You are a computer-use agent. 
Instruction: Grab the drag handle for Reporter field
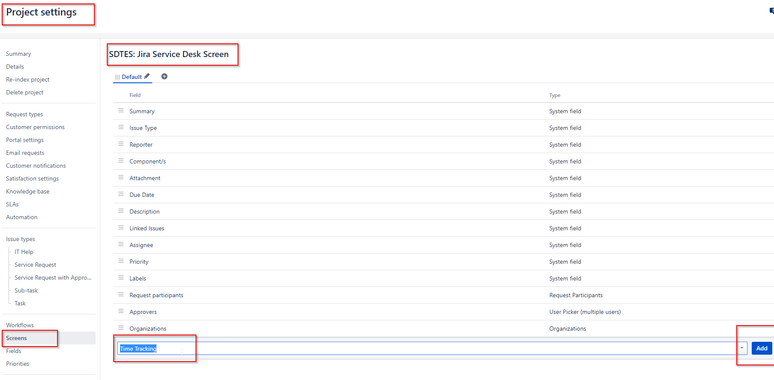coord(120,144)
